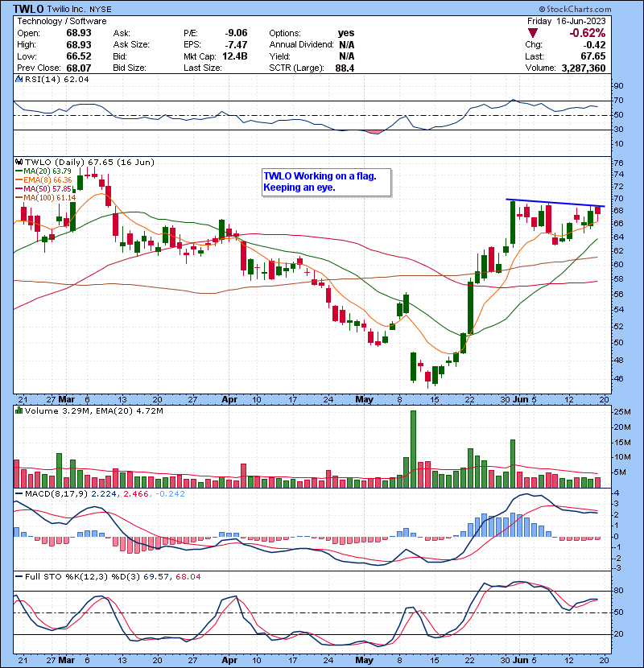Click the RSI line icon beside RSI(14)
This screenshot has height=668, width=644.
(19, 79)
